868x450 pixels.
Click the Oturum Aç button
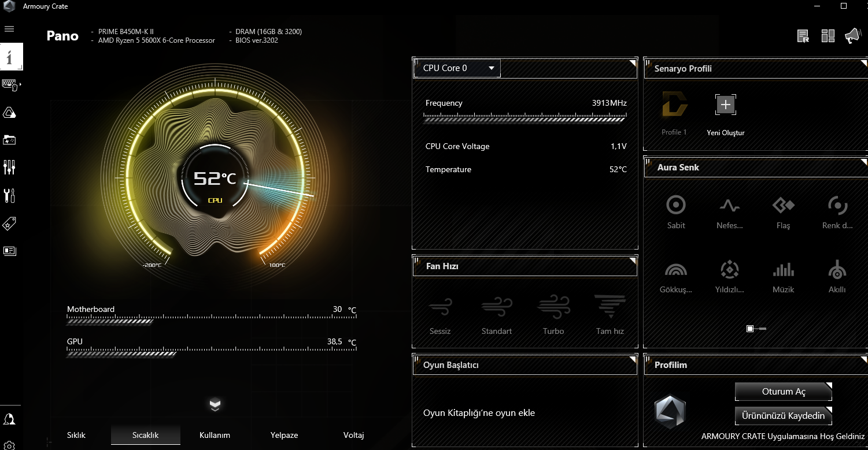[784, 392]
